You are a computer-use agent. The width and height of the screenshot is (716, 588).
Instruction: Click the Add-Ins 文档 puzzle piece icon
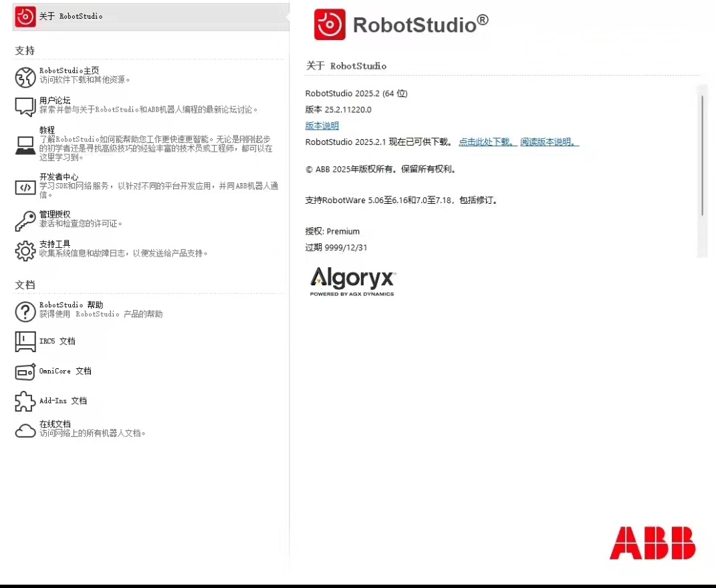(25, 402)
